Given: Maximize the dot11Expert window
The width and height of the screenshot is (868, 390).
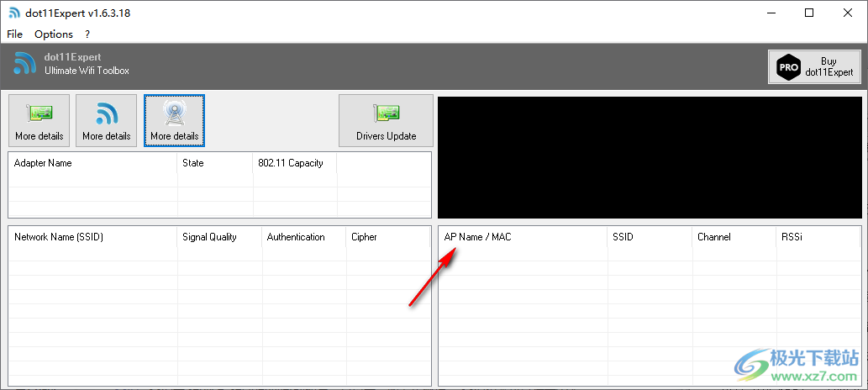Looking at the screenshot, I should point(809,13).
